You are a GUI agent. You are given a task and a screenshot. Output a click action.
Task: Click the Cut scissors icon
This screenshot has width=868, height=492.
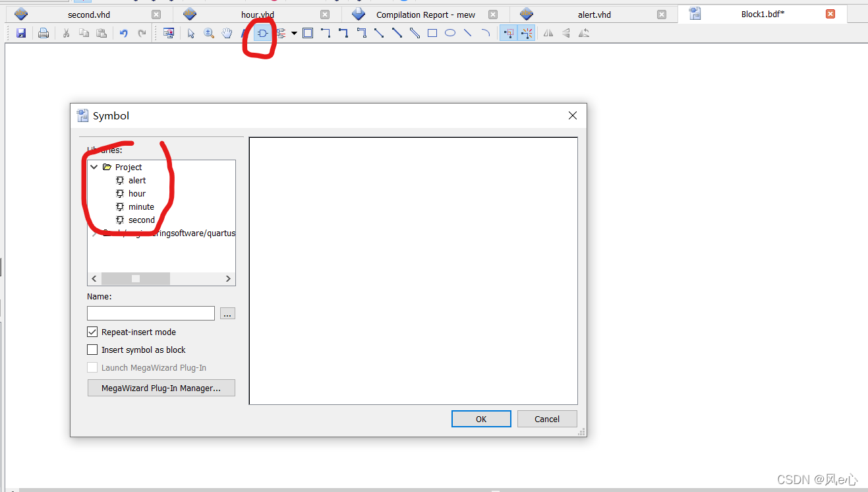[66, 33]
